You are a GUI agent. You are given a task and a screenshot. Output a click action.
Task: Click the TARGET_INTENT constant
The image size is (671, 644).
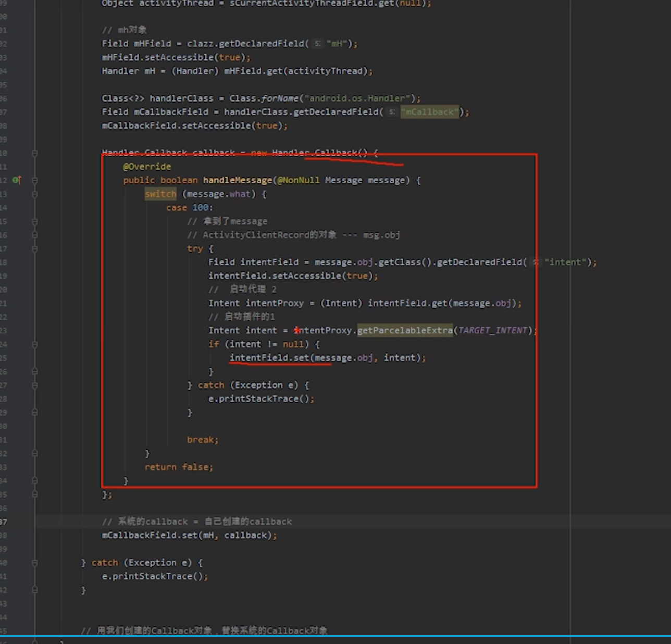point(493,331)
